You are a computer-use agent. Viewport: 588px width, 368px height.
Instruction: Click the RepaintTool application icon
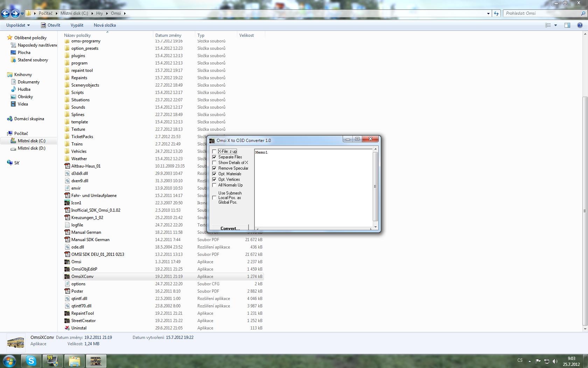pyautogui.click(x=67, y=313)
